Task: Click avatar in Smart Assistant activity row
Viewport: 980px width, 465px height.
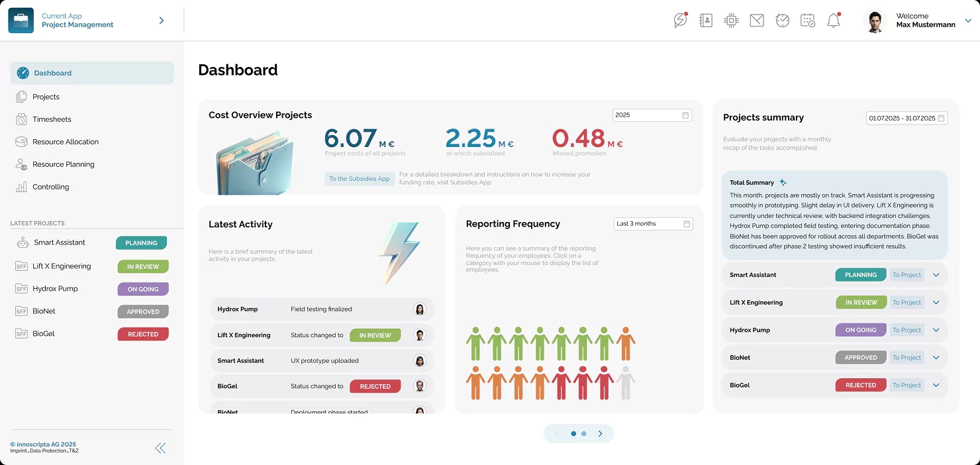Action: [x=419, y=361]
